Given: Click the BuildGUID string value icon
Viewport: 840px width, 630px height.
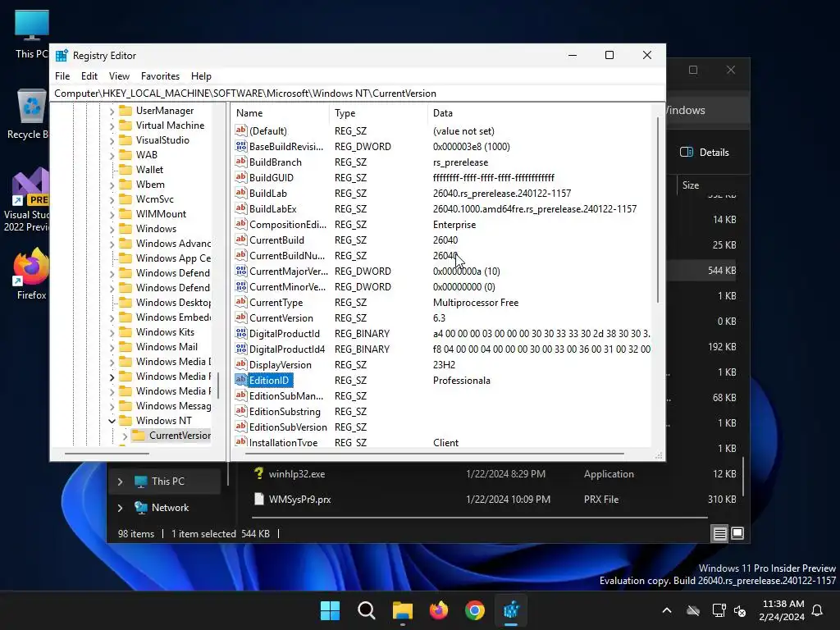Looking at the screenshot, I should (x=241, y=177).
